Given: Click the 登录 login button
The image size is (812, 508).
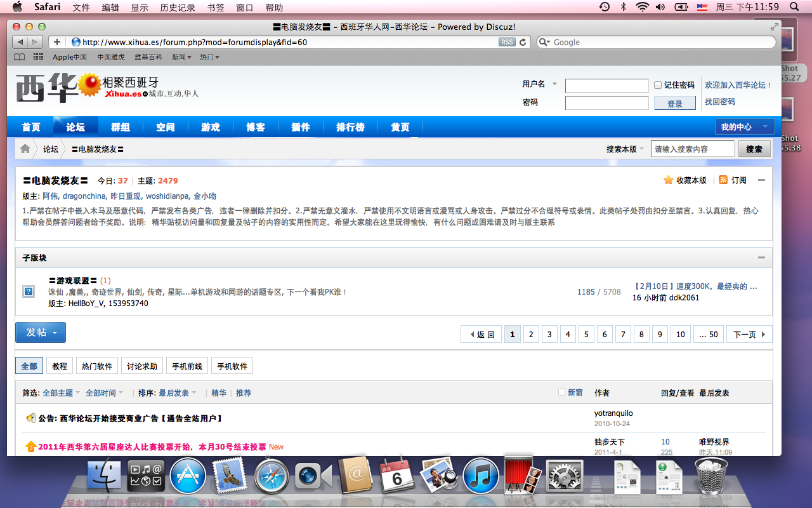Looking at the screenshot, I should [x=674, y=102].
